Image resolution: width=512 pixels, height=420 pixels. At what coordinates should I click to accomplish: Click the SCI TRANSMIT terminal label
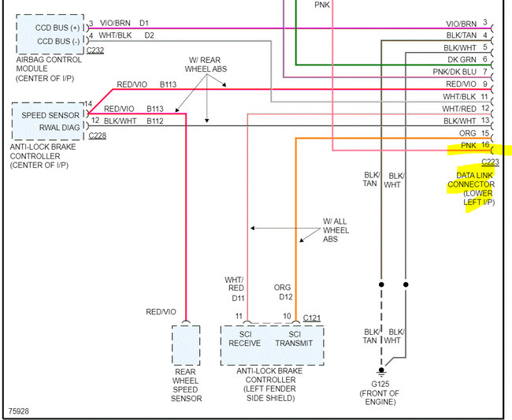tap(295, 339)
